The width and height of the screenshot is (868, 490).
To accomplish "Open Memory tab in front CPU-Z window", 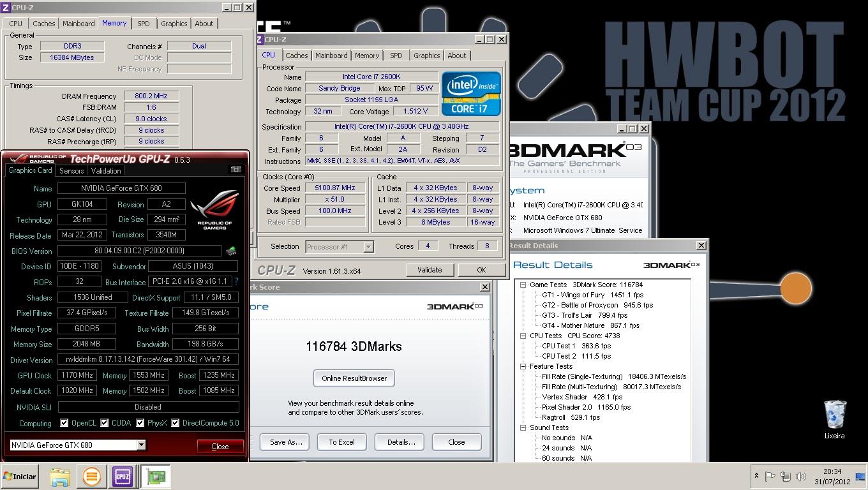I will [x=367, y=56].
